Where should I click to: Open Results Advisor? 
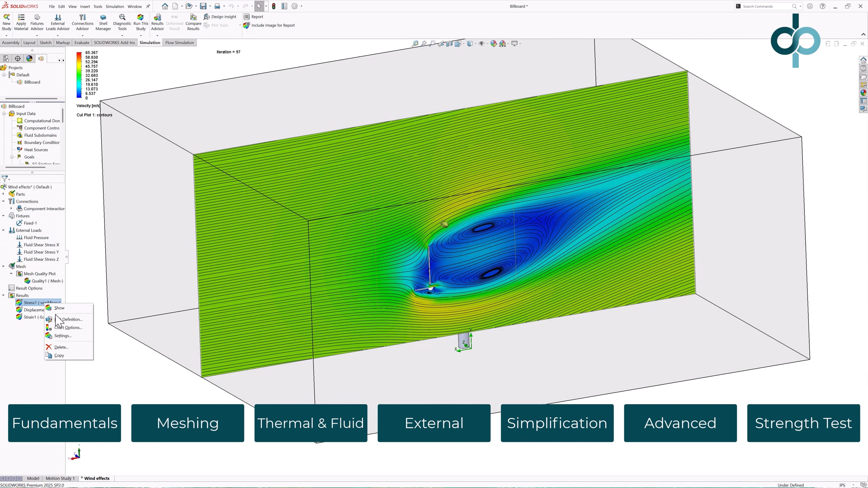click(157, 22)
